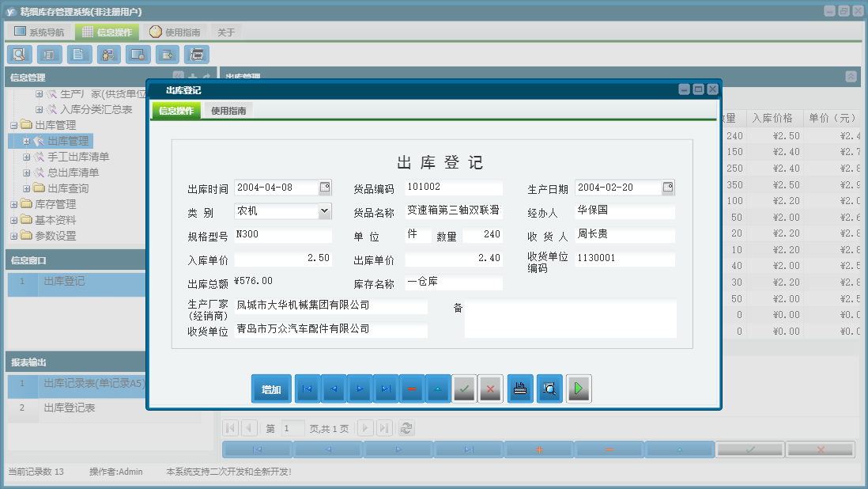The width and height of the screenshot is (868, 489).
Task: Click the printer icon in dialog
Action: (x=520, y=389)
